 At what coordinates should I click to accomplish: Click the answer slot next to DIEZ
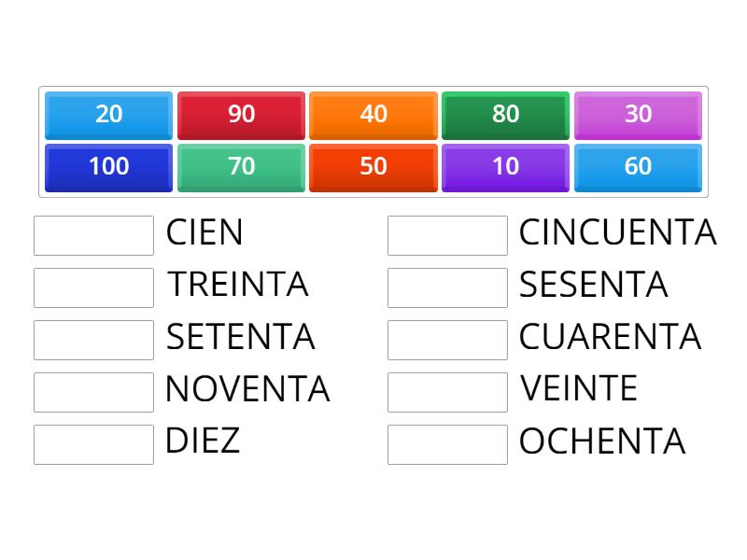[x=93, y=444]
